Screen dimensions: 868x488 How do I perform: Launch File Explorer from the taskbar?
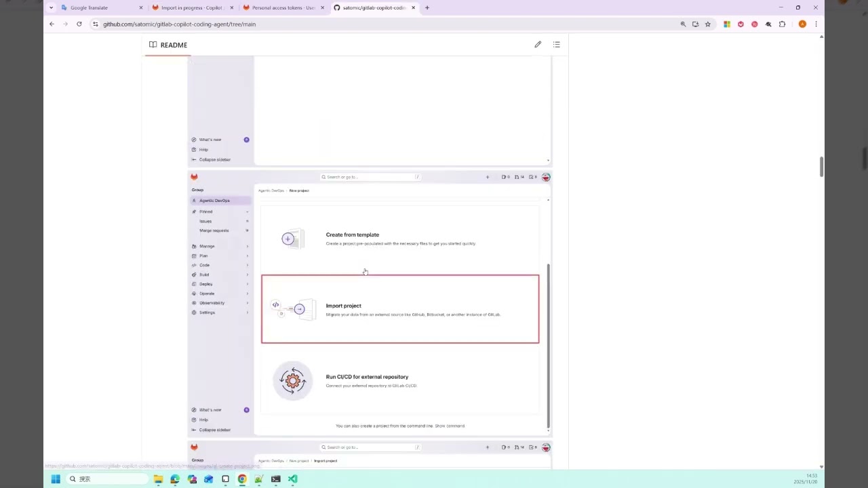click(158, 479)
